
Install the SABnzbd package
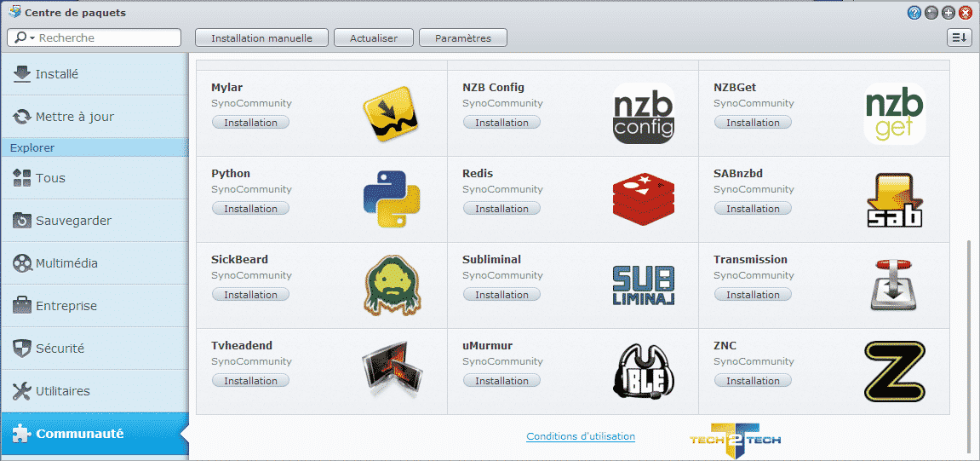(754, 208)
